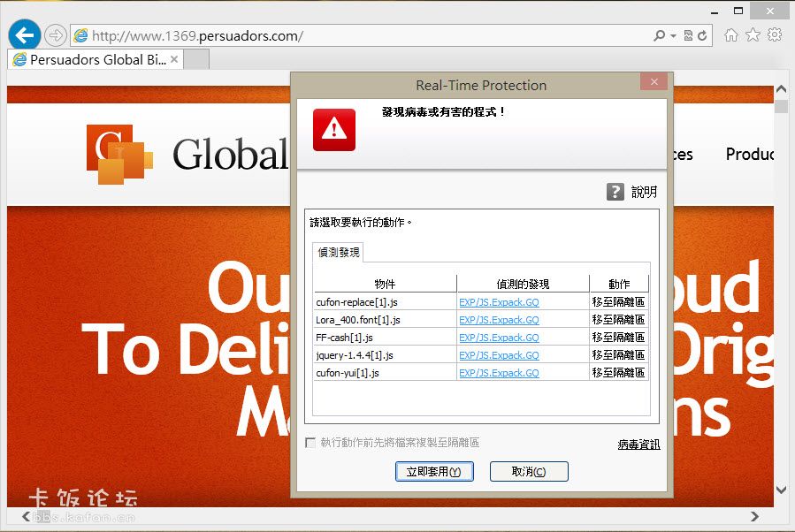
Task: Select the Lora_400.font[1].js row
Action: coord(481,320)
